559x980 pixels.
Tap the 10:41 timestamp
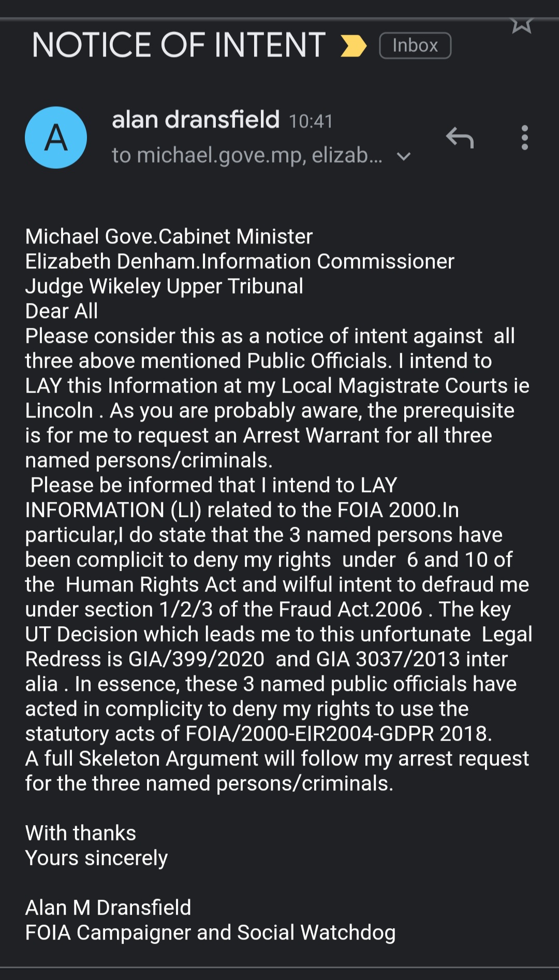click(311, 121)
